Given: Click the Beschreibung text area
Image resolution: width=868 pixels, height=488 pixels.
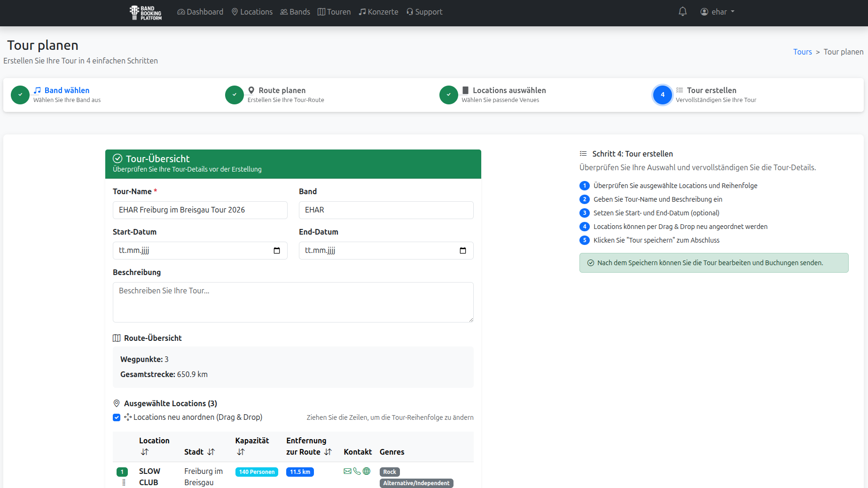Looking at the screenshot, I should [x=293, y=302].
